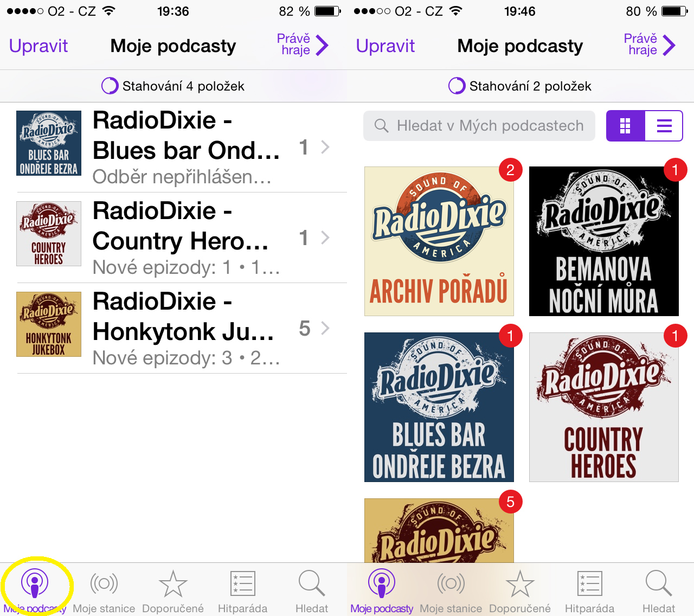
Task: Tap Wi-Fi icon in right status bar
Action: click(x=456, y=11)
